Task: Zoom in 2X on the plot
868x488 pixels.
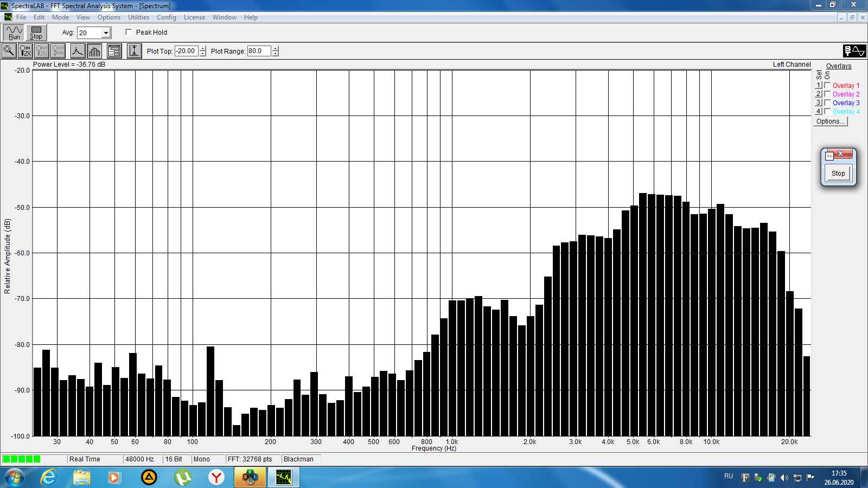Action: click(x=25, y=51)
